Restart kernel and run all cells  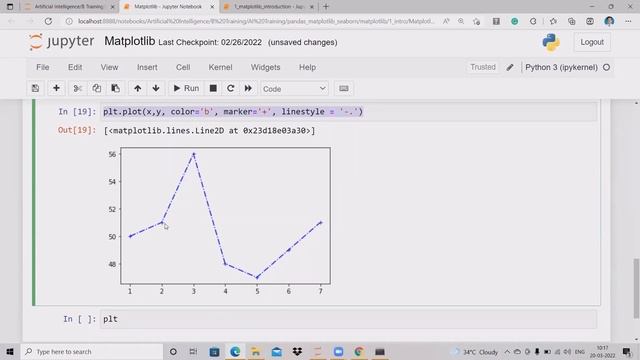(x=248, y=89)
